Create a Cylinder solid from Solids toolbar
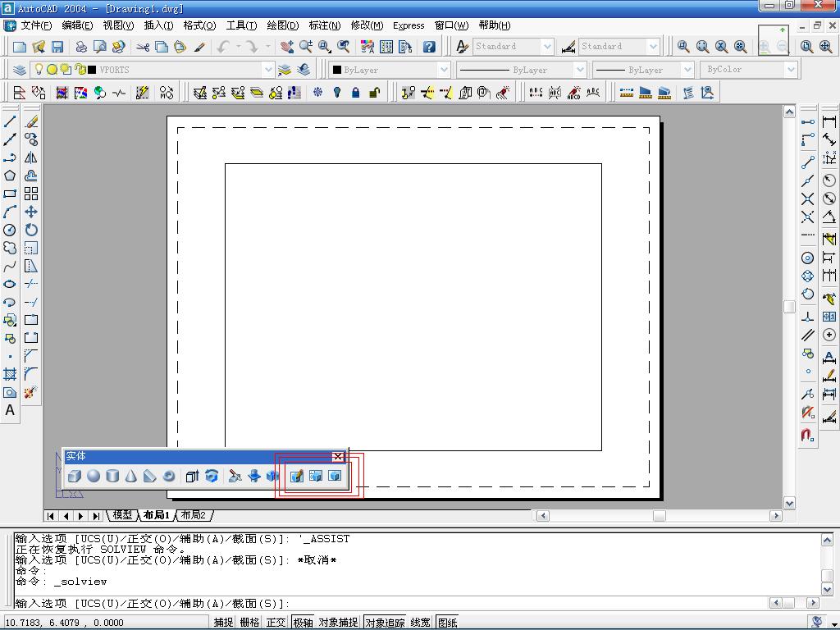The width and height of the screenshot is (840, 630). (112, 476)
